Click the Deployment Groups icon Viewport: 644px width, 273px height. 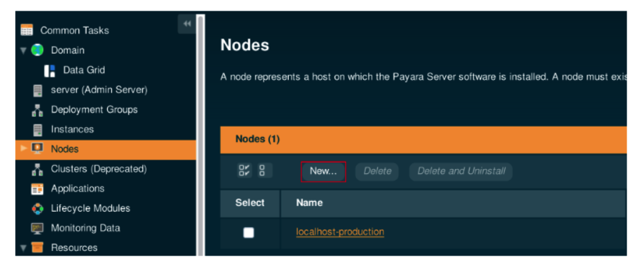[x=37, y=110]
